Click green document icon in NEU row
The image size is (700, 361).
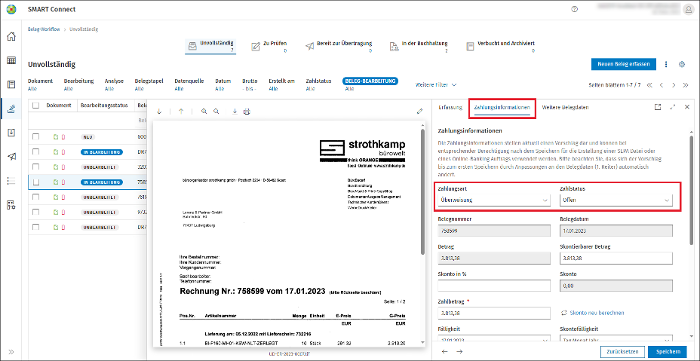click(55, 137)
